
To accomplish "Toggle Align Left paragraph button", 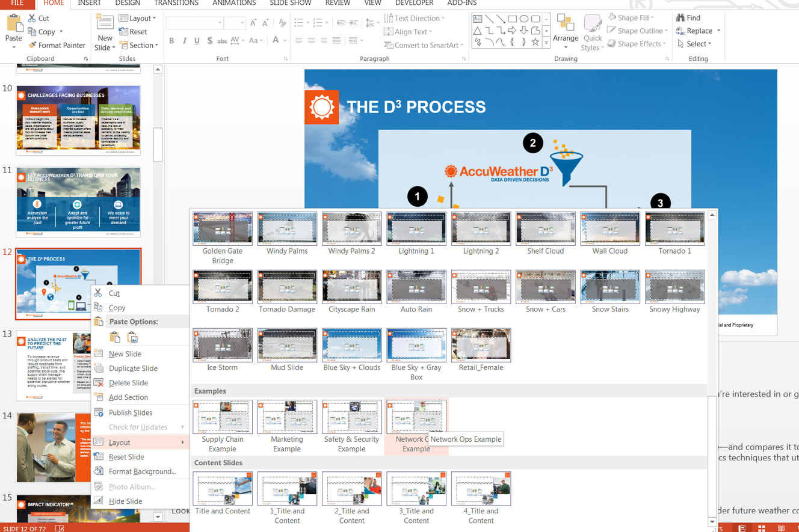I will 299,41.
